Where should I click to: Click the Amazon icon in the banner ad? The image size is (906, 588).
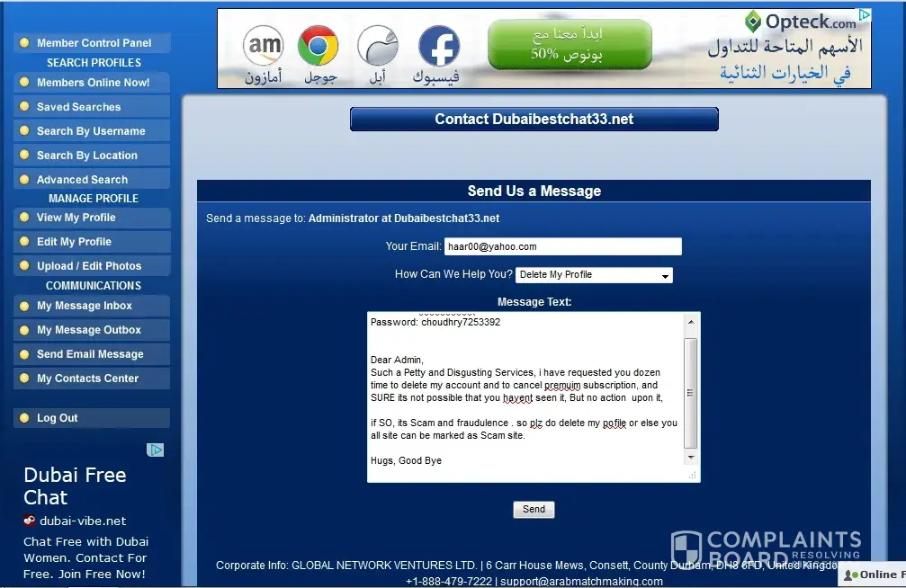tap(264, 46)
